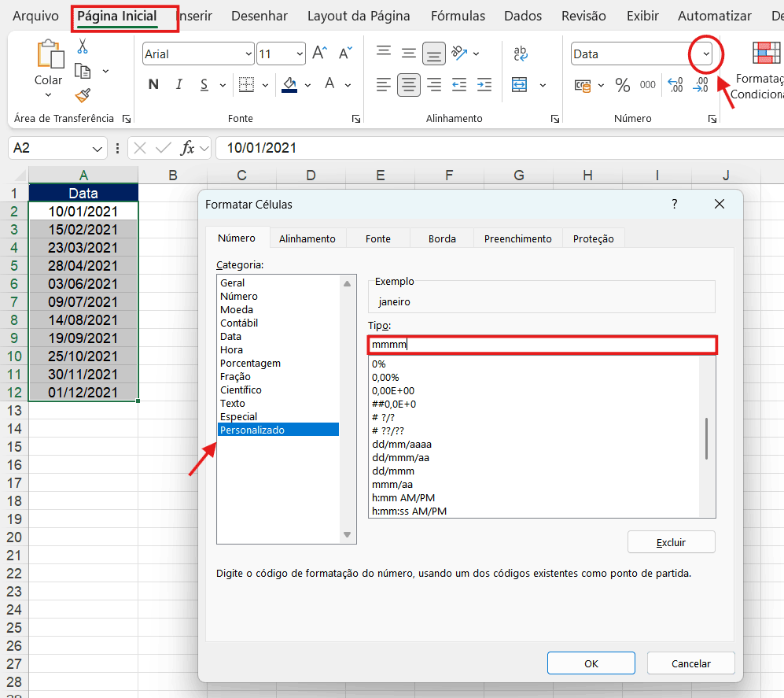Open Conditional Formatting icon

pyautogui.click(x=766, y=53)
